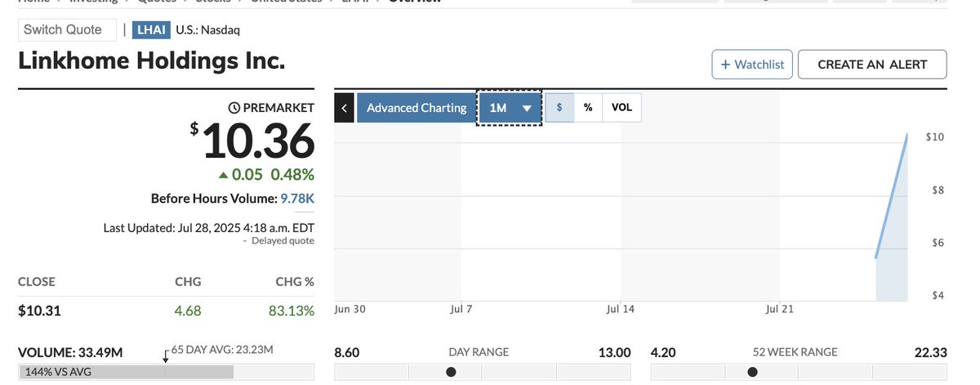Screen dimensions: 980x385
Task: Click the $10.36 premarket price
Action: click(257, 140)
